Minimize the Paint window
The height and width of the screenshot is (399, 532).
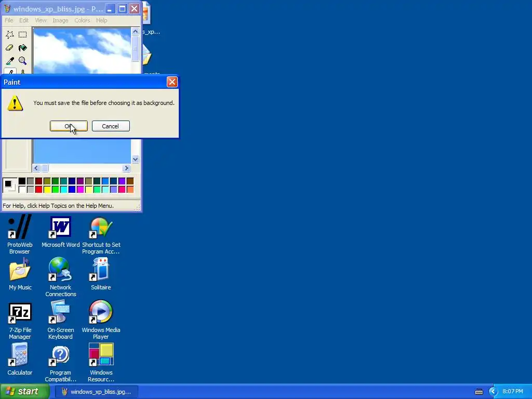pyautogui.click(x=110, y=9)
